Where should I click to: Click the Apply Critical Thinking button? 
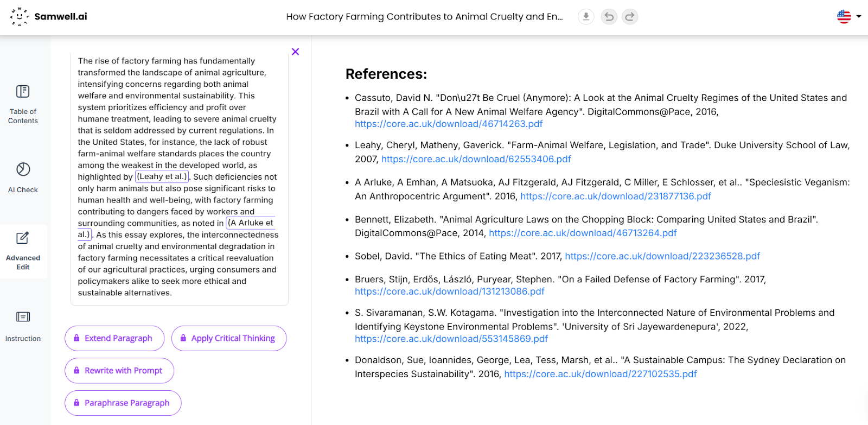[x=229, y=338]
